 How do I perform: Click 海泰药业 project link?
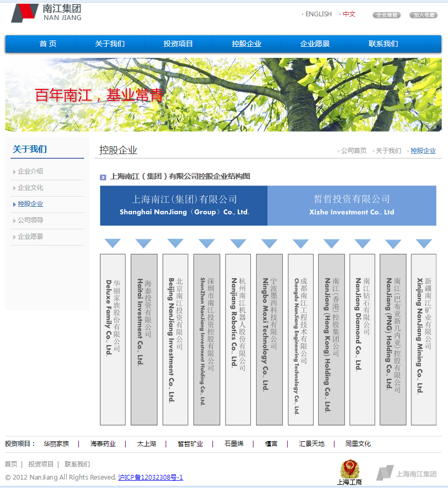click(x=103, y=444)
